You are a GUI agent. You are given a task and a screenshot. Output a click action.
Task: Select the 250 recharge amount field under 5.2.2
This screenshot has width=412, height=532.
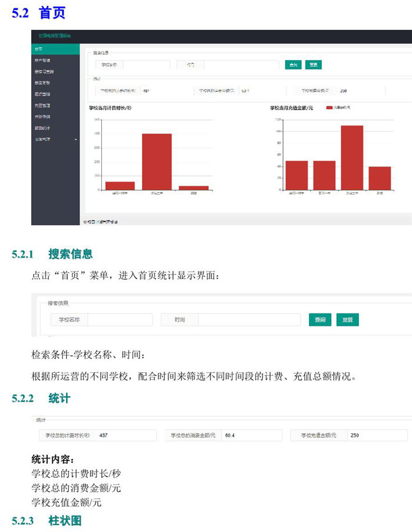(377, 435)
